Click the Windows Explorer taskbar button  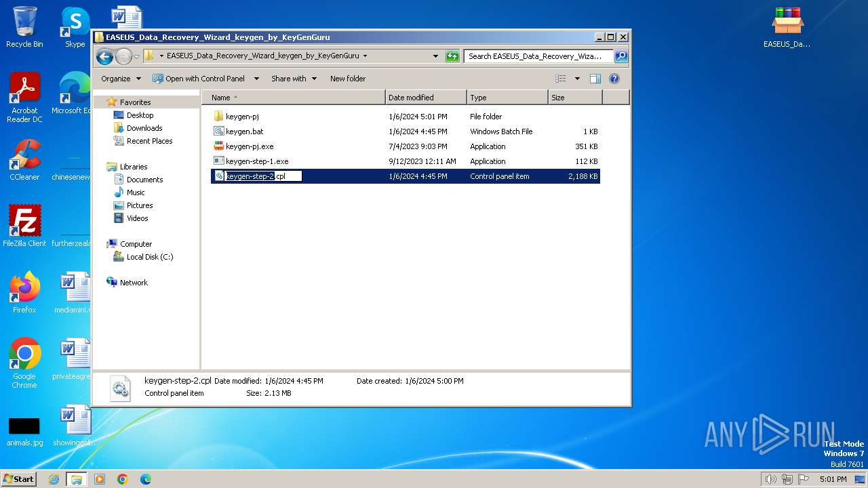tap(76, 479)
